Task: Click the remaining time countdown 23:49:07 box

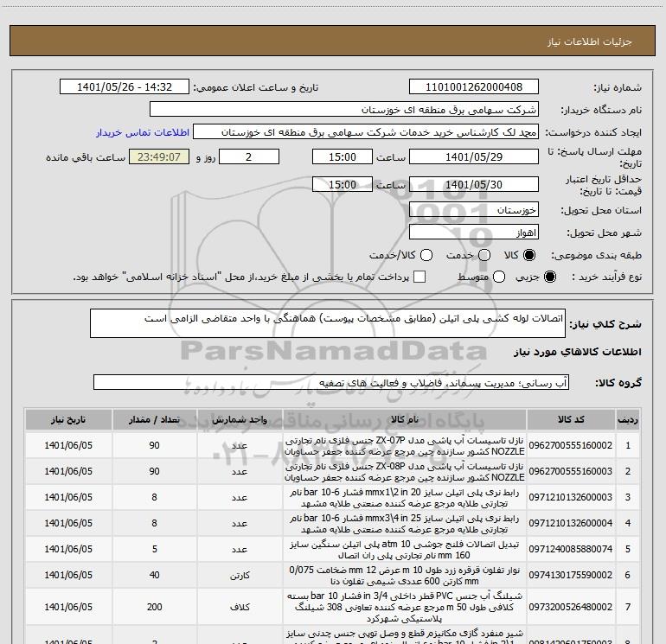Action: (x=158, y=156)
